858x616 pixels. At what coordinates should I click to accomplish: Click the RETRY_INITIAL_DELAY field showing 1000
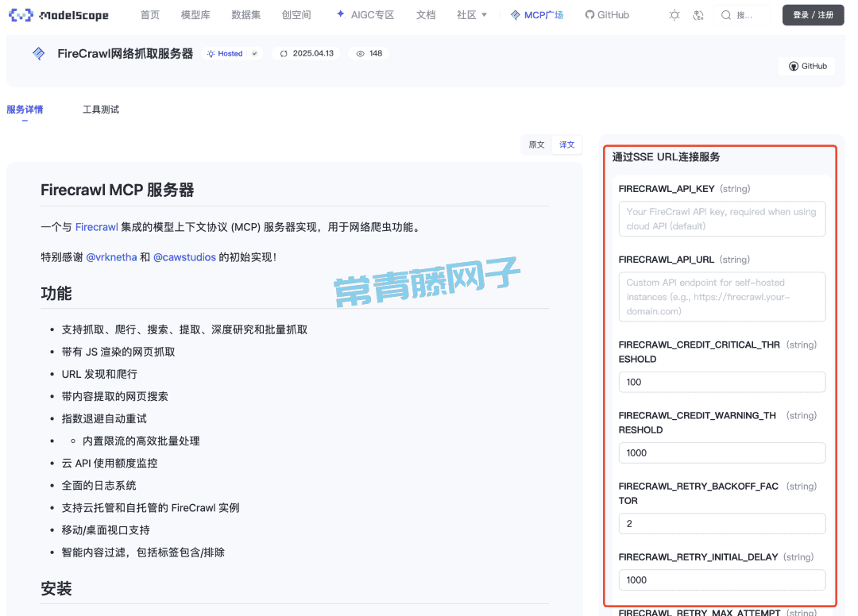click(x=721, y=580)
